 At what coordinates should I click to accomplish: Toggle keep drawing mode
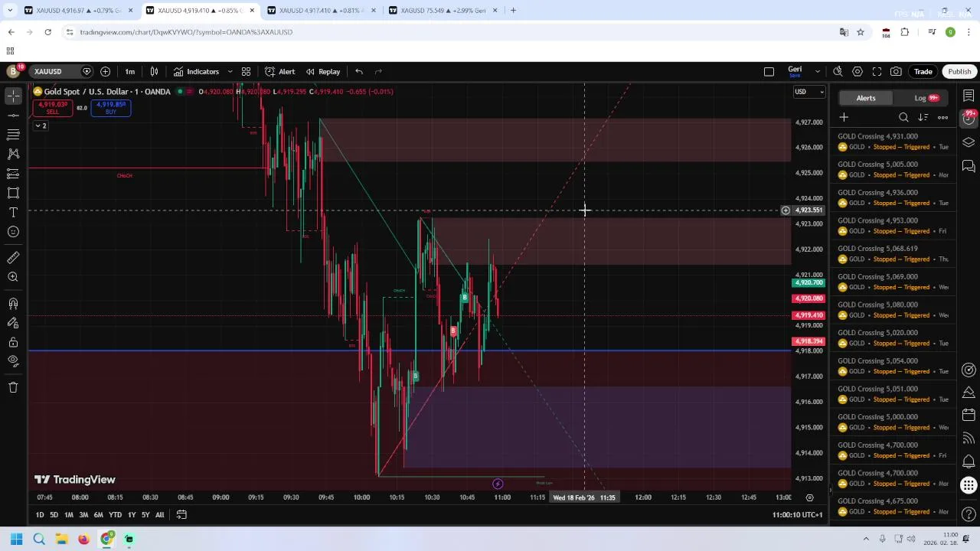(x=13, y=323)
